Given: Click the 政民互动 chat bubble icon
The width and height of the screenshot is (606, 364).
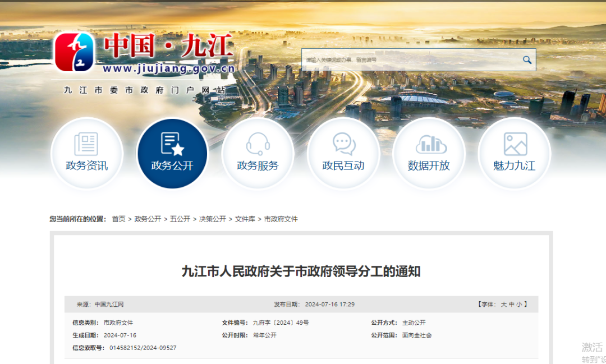Looking at the screenshot, I should click(343, 144).
